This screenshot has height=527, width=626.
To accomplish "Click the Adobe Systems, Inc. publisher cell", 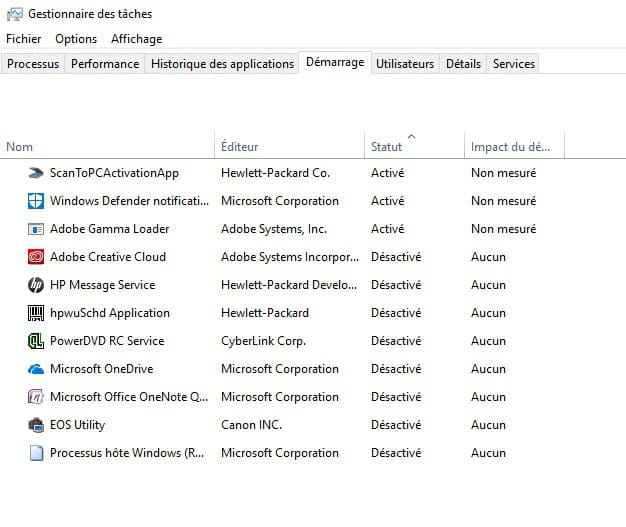I will (x=274, y=229).
